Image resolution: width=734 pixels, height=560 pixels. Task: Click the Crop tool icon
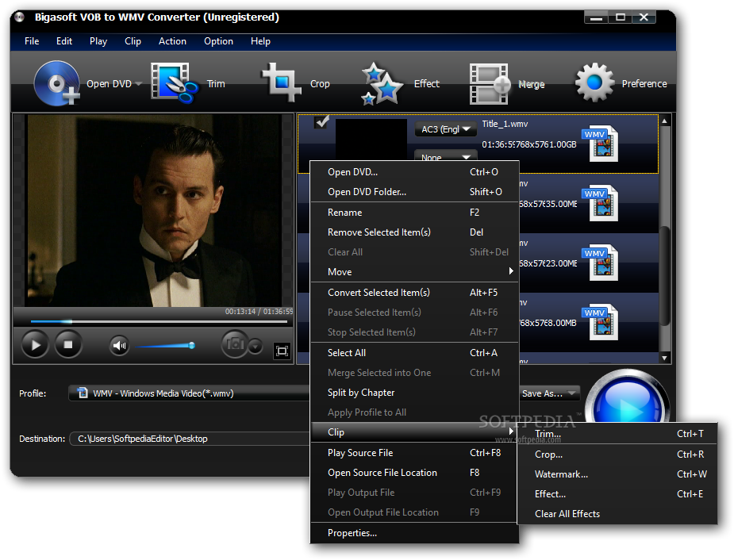point(282,82)
